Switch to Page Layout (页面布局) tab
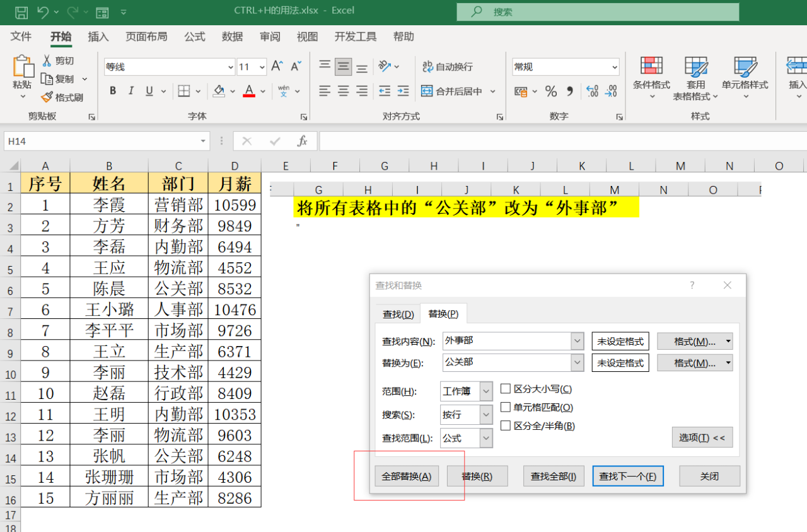The width and height of the screenshot is (807, 532). (146, 37)
